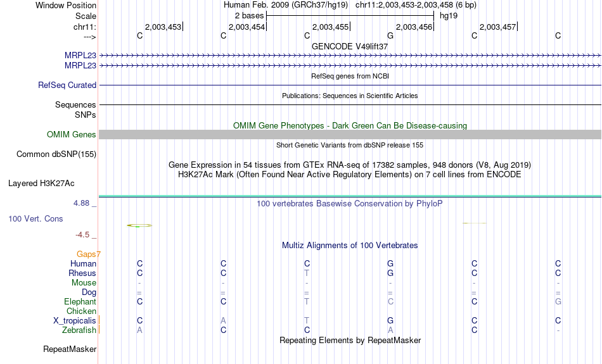This screenshot has width=602, height=364.
Task: Click the Scale track label
Action: [86, 16]
